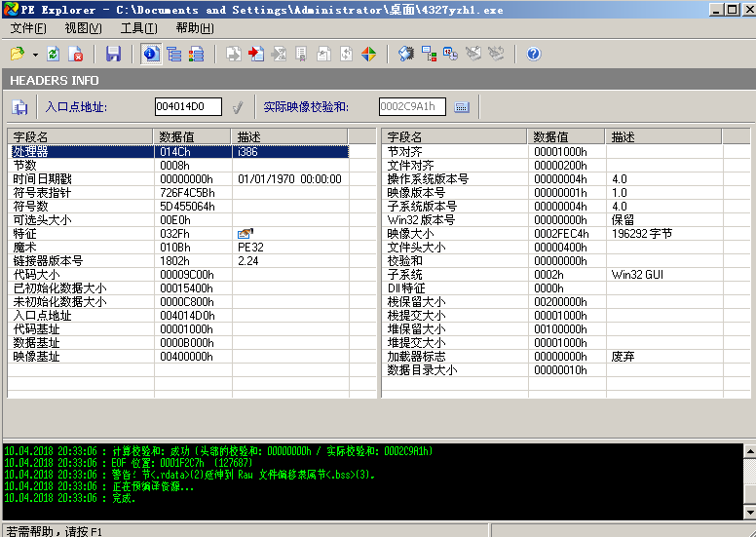Click left table 数据值 column header

pos(192,137)
